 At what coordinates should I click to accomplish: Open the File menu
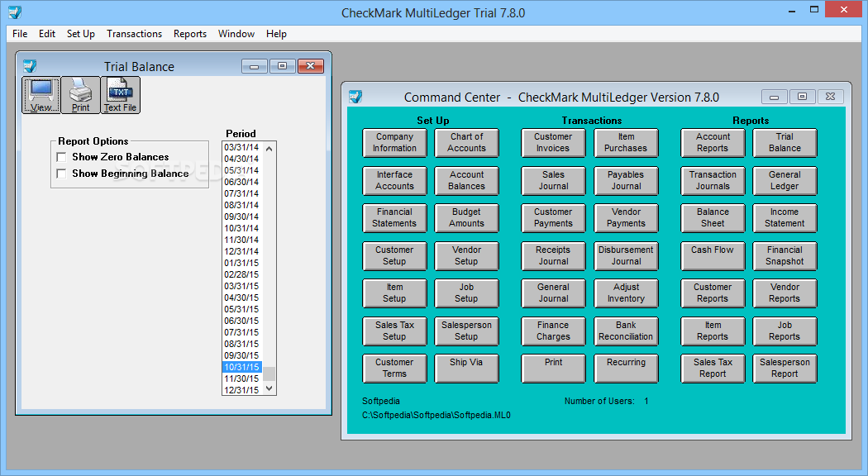click(x=20, y=34)
